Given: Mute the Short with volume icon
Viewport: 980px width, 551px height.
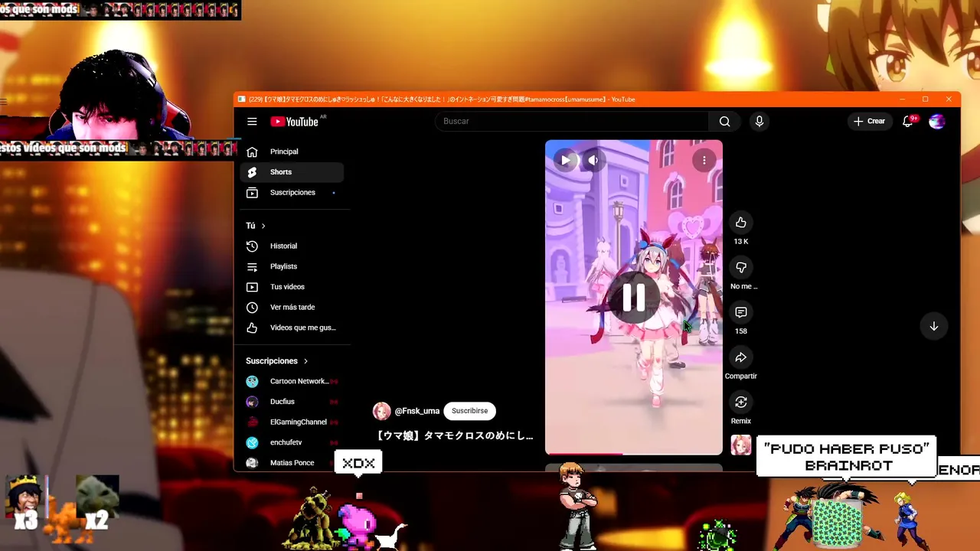Looking at the screenshot, I should click(x=593, y=160).
